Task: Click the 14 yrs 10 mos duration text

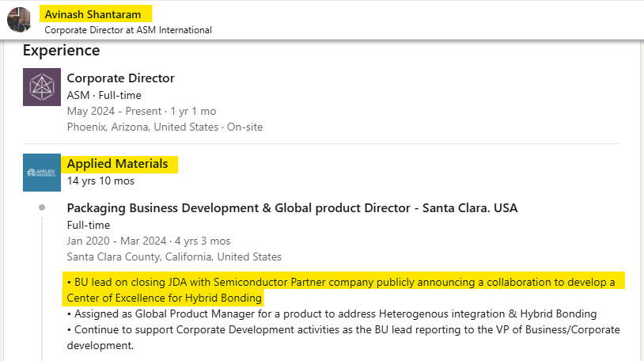Action: coord(100,181)
